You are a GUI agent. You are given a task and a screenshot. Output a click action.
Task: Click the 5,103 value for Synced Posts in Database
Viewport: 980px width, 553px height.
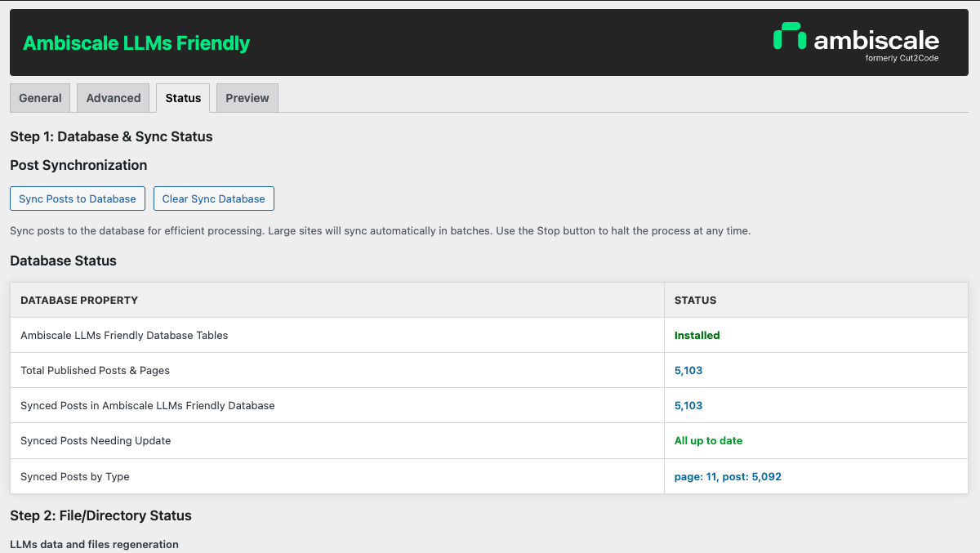tap(688, 405)
